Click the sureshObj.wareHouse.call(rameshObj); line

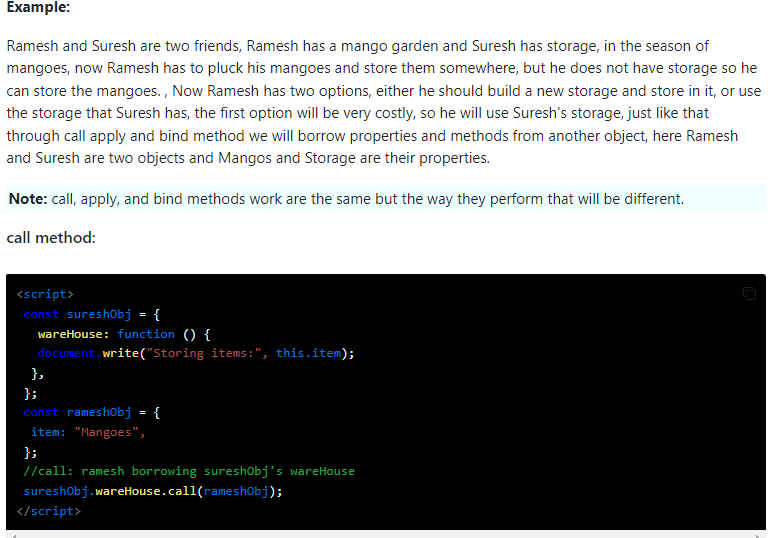(153, 491)
